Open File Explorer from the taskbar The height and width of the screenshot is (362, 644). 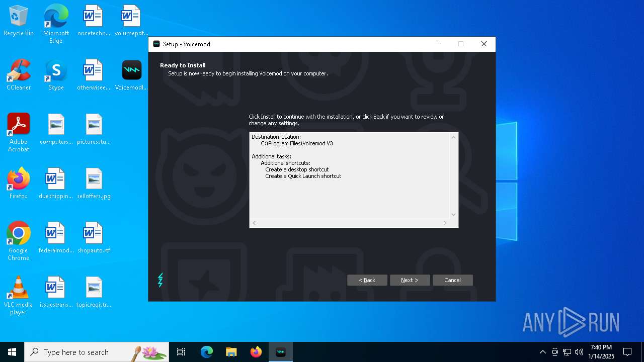tap(231, 352)
